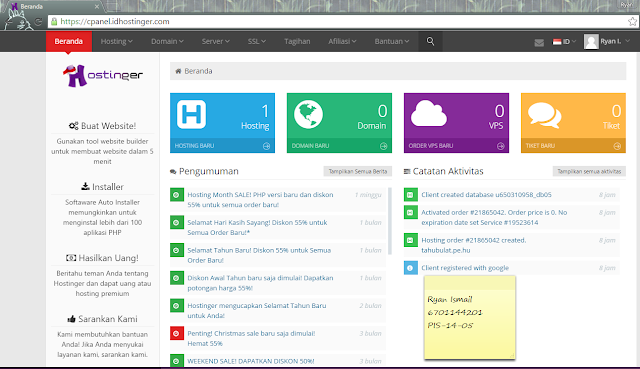
Task: Click the Beranda breadcrumb home icon
Action: click(178, 71)
